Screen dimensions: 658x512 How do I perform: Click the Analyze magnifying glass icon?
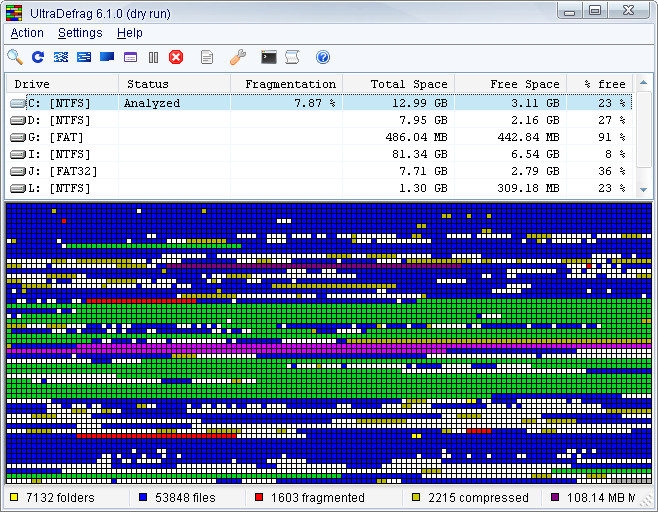click(x=15, y=57)
